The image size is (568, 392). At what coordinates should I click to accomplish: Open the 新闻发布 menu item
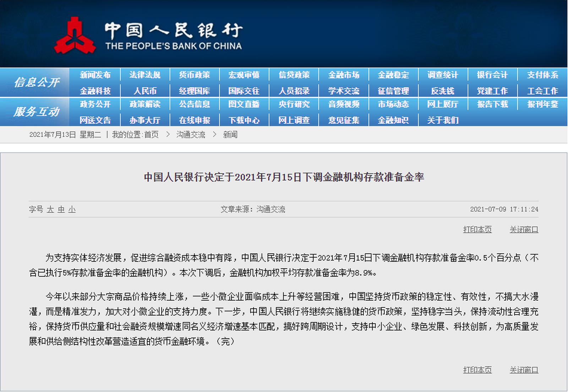point(95,75)
